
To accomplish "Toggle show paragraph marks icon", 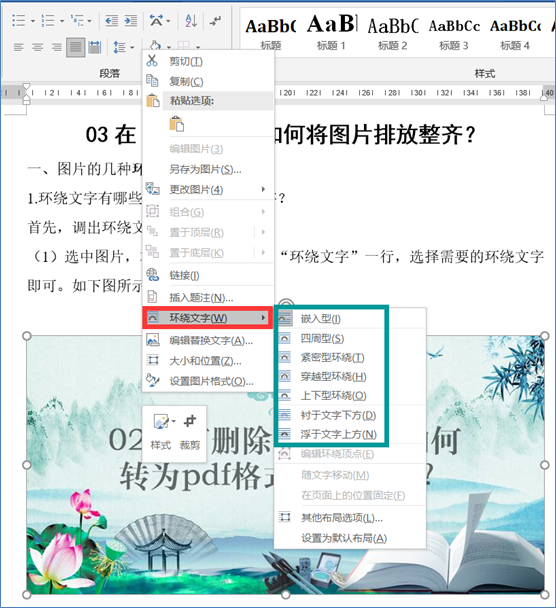I will tap(216, 20).
